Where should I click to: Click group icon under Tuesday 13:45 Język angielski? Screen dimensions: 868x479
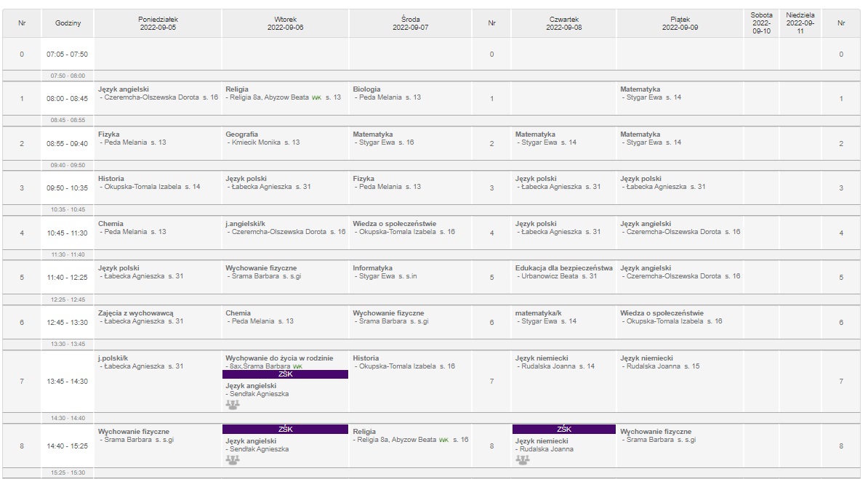pos(233,404)
